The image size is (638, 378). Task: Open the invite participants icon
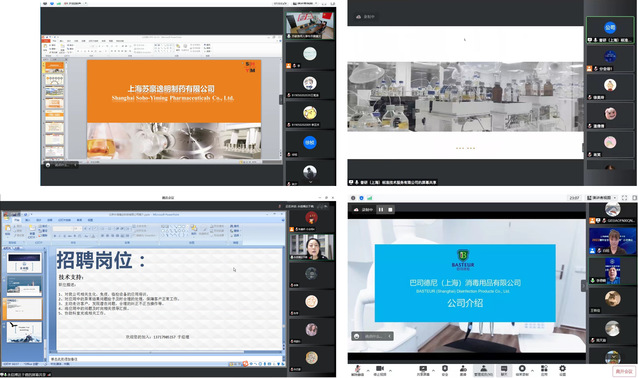[463, 370]
